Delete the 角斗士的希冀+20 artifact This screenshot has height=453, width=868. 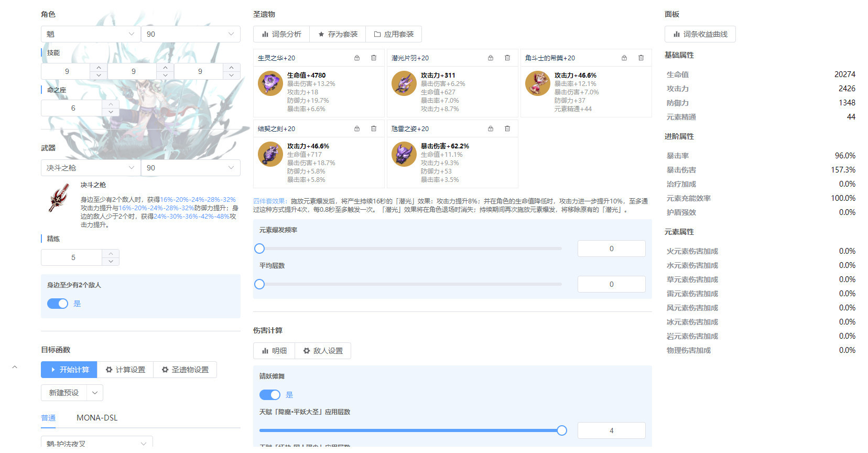pos(641,58)
